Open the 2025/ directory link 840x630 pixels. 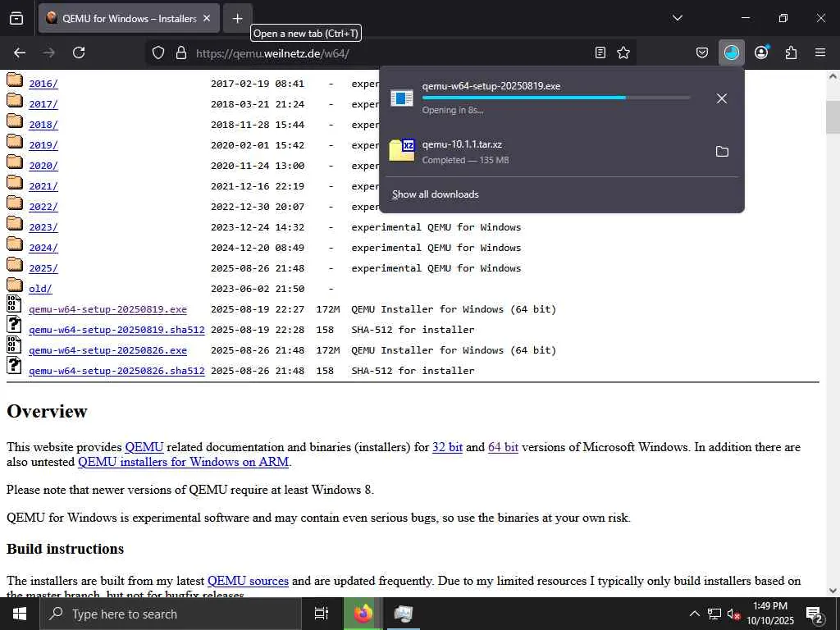[43, 268]
